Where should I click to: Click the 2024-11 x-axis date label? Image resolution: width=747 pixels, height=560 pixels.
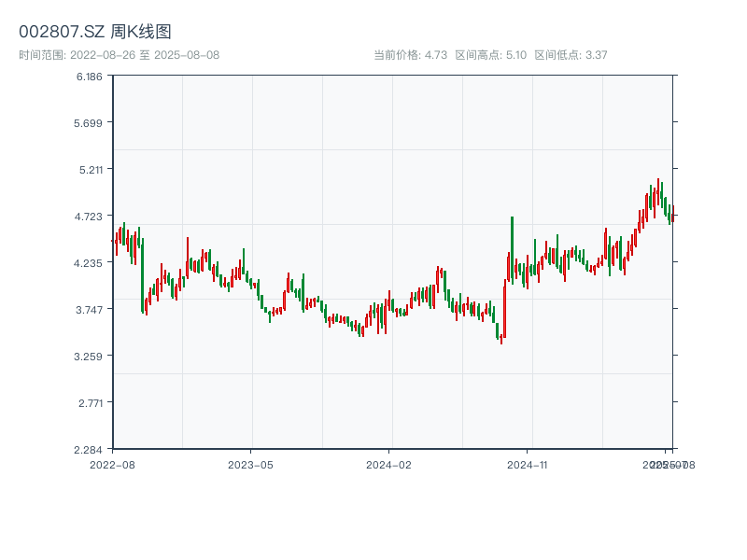(528, 464)
